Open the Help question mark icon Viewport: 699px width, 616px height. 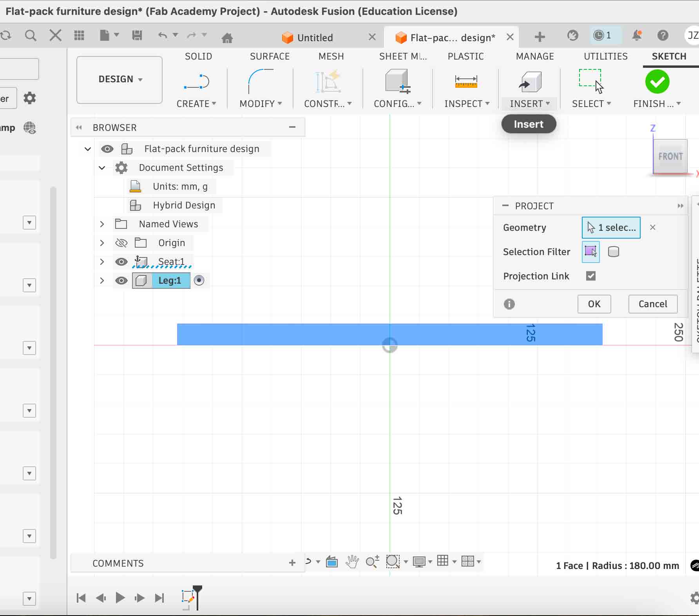[x=663, y=36]
